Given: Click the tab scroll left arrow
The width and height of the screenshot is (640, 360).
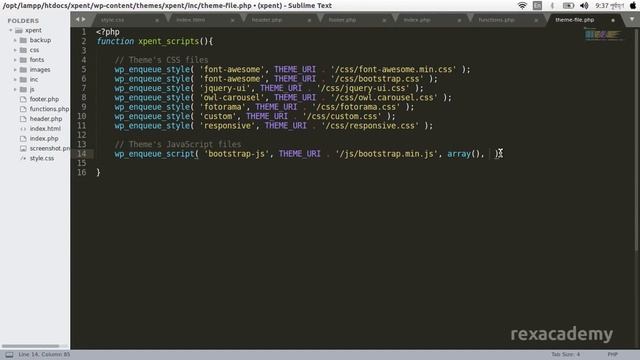Looking at the screenshot, I should tap(77, 19).
